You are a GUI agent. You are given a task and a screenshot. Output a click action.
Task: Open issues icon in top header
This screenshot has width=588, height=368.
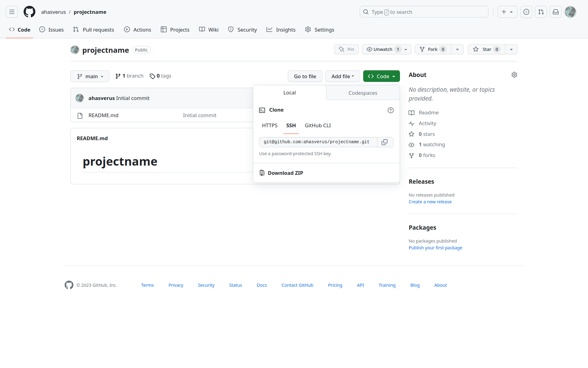tap(526, 12)
